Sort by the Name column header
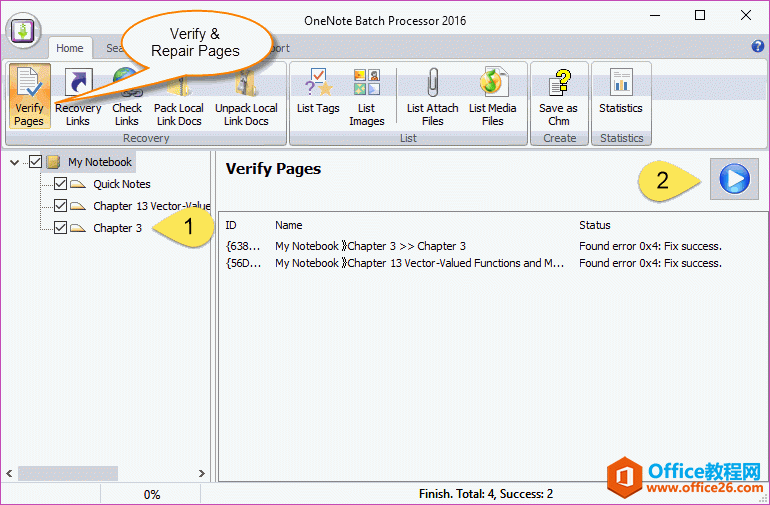This screenshot has height=505, width=770. tap(289, 225)
